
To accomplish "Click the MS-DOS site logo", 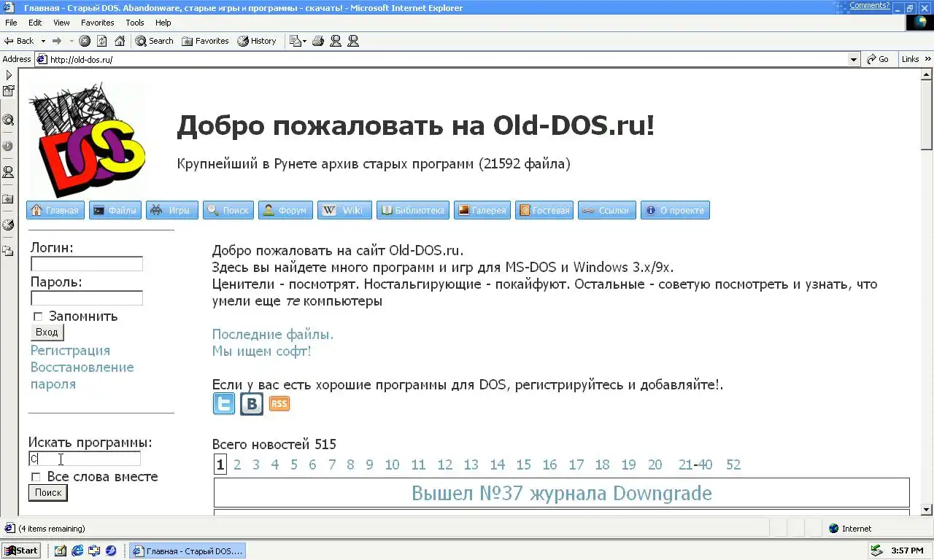I will [88, 139].
